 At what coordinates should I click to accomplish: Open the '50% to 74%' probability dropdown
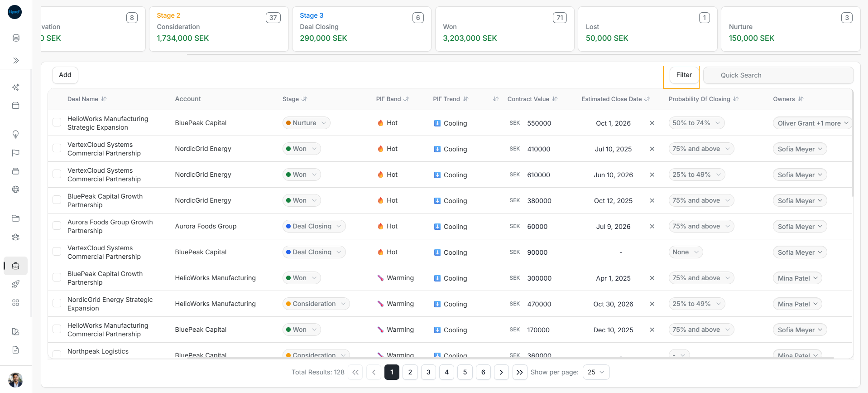[696, 123]
